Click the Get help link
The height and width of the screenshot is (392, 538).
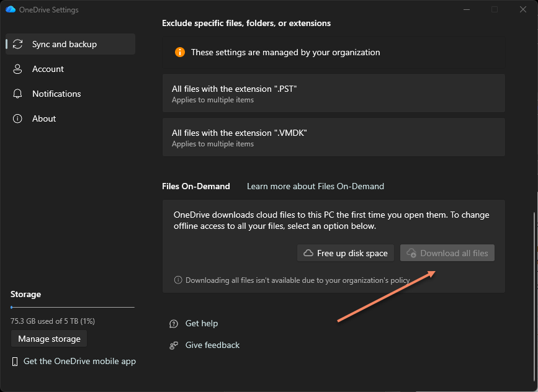click(x=202, y=323)
